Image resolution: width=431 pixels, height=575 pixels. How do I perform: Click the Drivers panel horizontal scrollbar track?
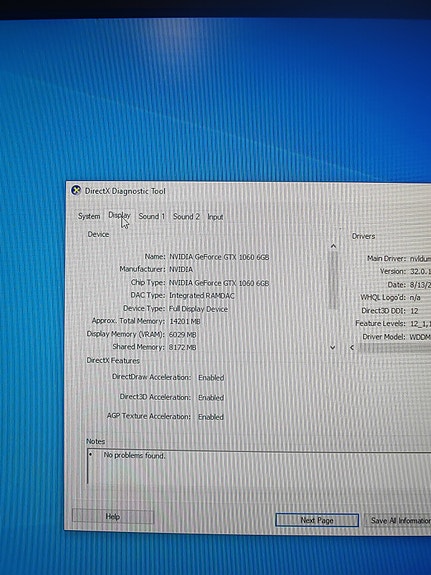[x=394, y=348]
